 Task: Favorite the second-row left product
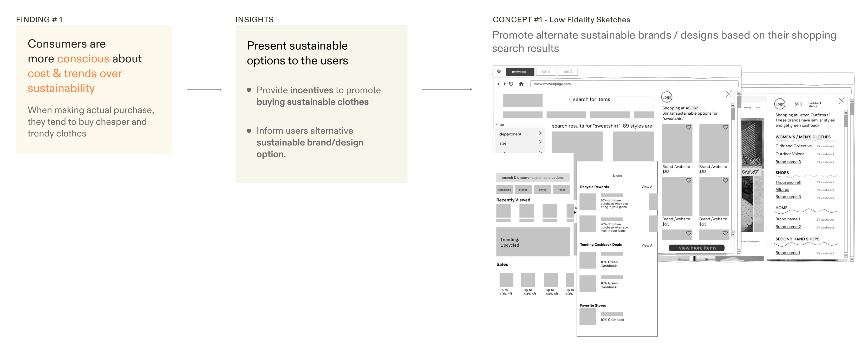tap(688, 181)
